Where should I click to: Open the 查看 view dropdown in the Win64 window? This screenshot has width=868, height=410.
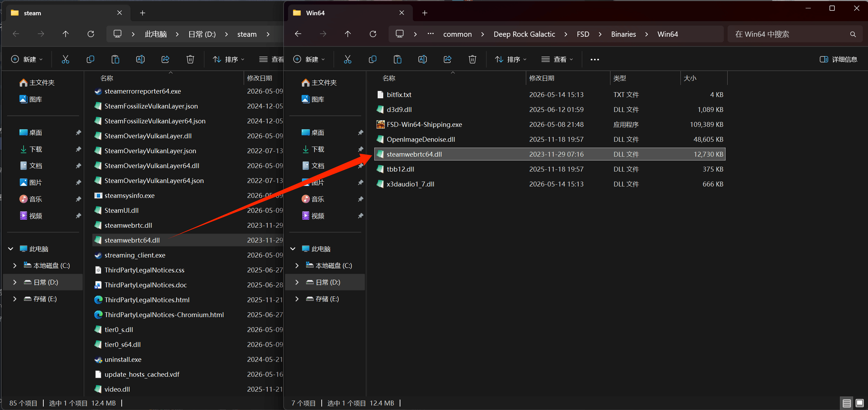pos(557,59)
